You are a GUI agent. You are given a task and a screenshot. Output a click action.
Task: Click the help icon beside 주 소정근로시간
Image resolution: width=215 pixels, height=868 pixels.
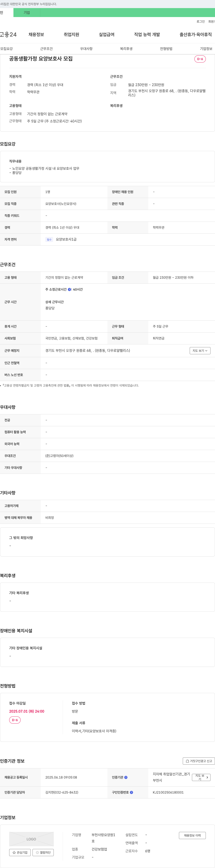tap(69, 289)
